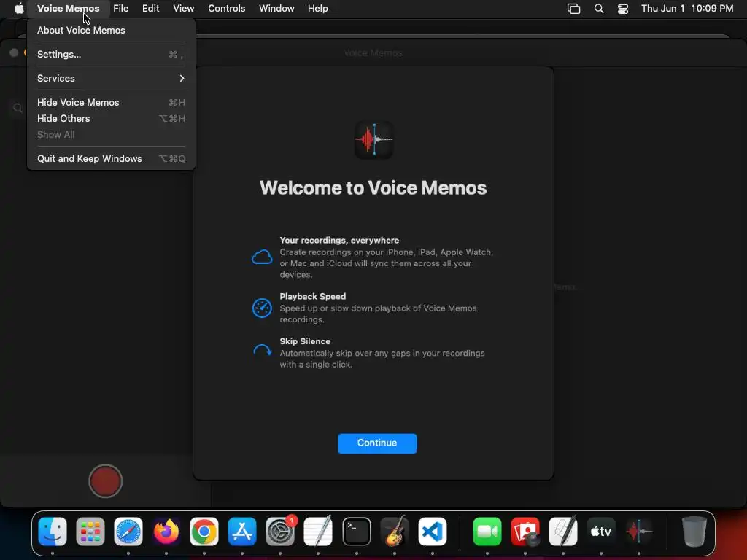The width and height of the screenshot is (747, 560).
Task: Launch Safari from the Dock
Action: click(x=128, y=531)
